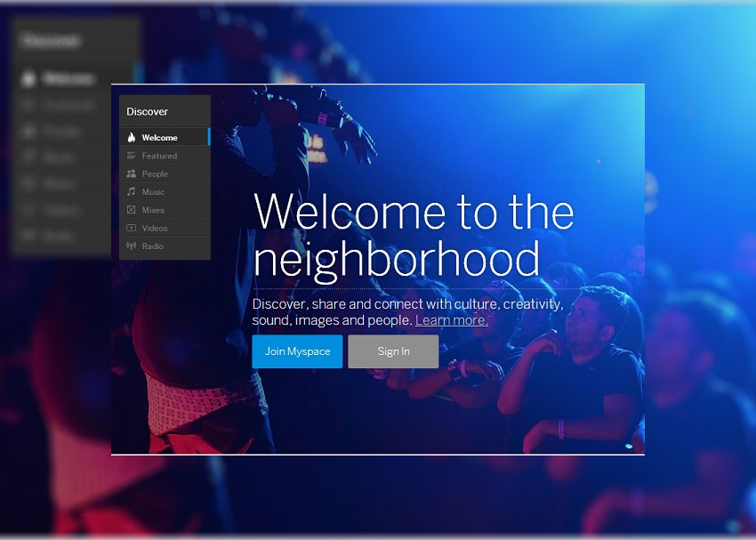Click the Videos play icon

[x=131, y=228]
